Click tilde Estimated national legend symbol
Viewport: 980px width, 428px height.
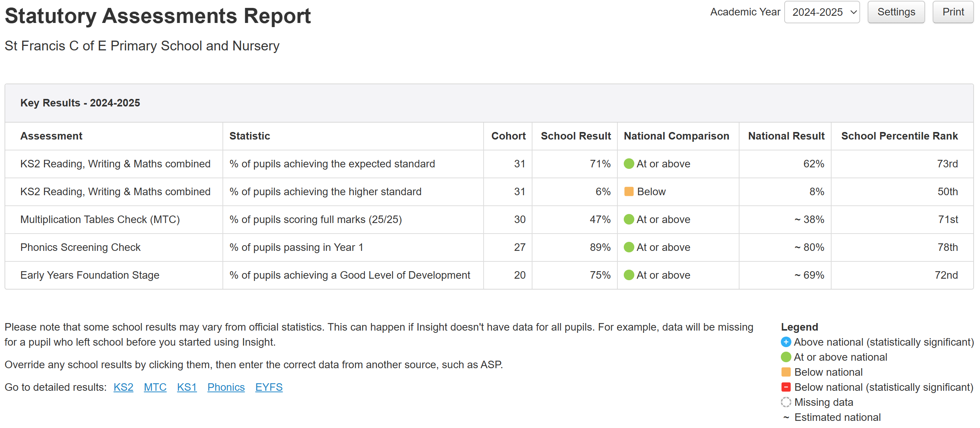point(786,417)
